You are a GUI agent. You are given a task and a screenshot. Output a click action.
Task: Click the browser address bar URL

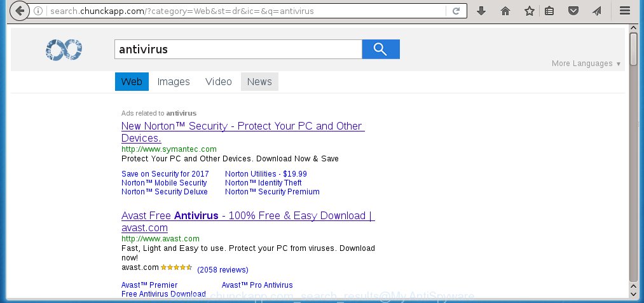pyautogui.click(x=182, y=11)
